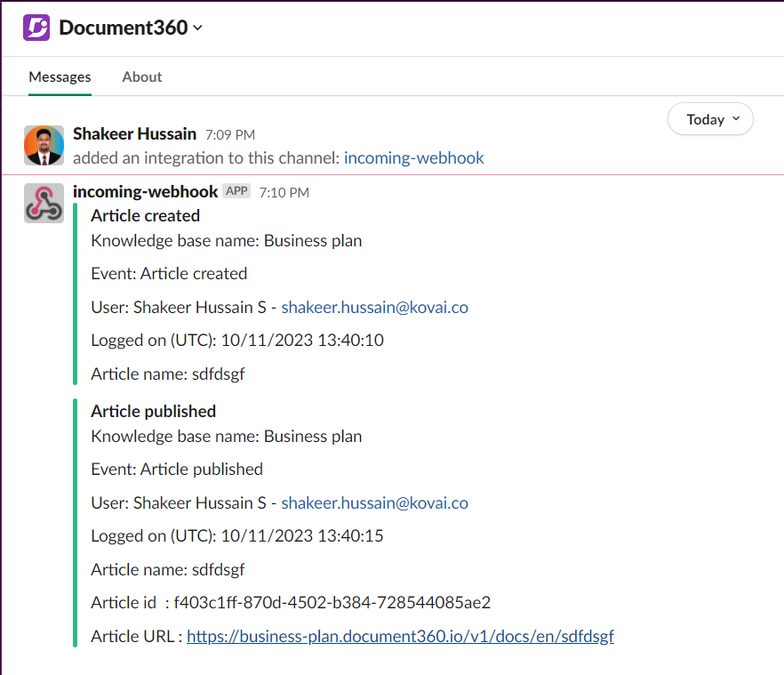The height and width of the screenshot is (675, 784).
Task: Switch to the Messages tab
Action: pos(60,76)
